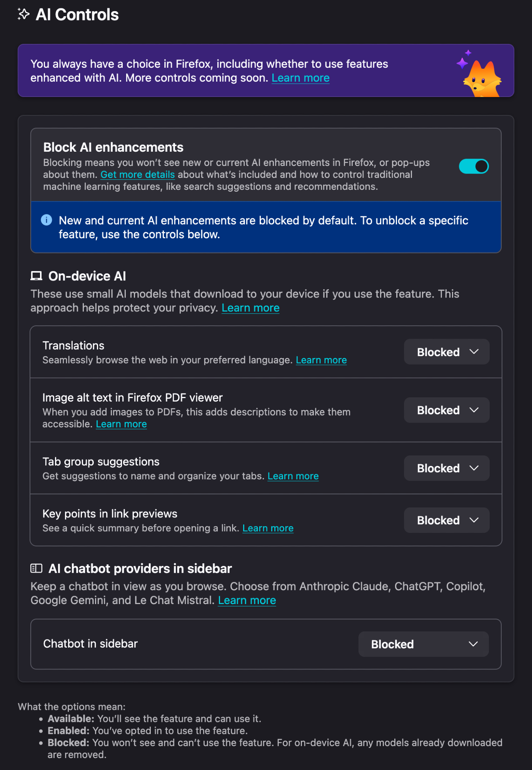The width and height of the screenshot is (532, 770).
Task: Expand the Tab group suggestions dropdown
Action: (x=446, y=468)
